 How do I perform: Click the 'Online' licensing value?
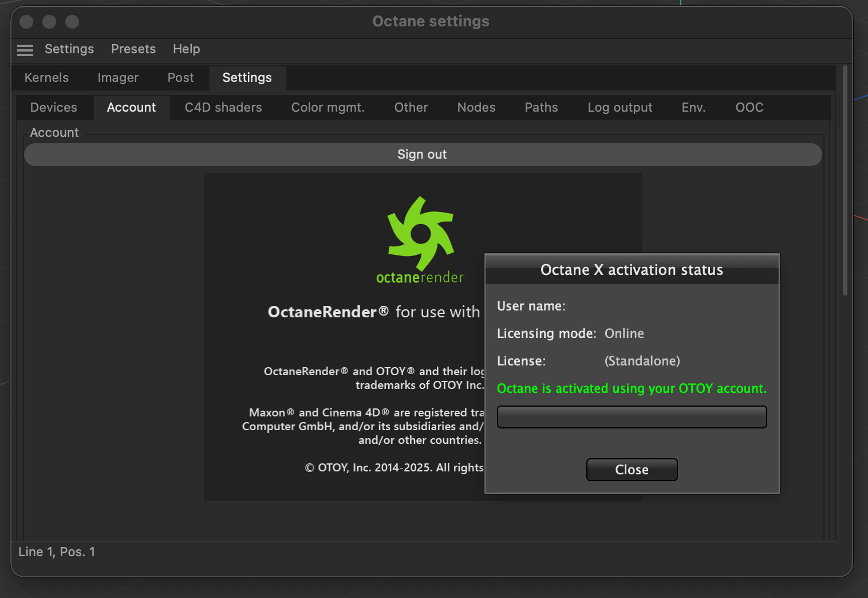pos(624,333)
